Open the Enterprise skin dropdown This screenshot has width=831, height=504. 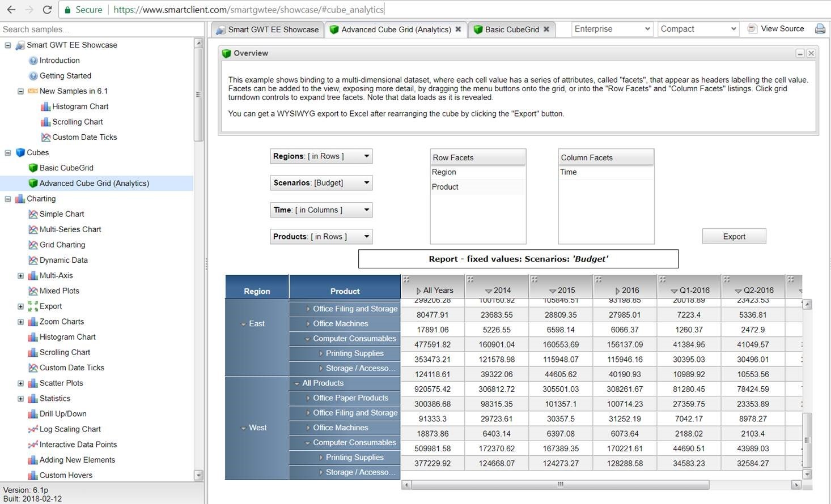pyautogui.click(x=612, y=29)
